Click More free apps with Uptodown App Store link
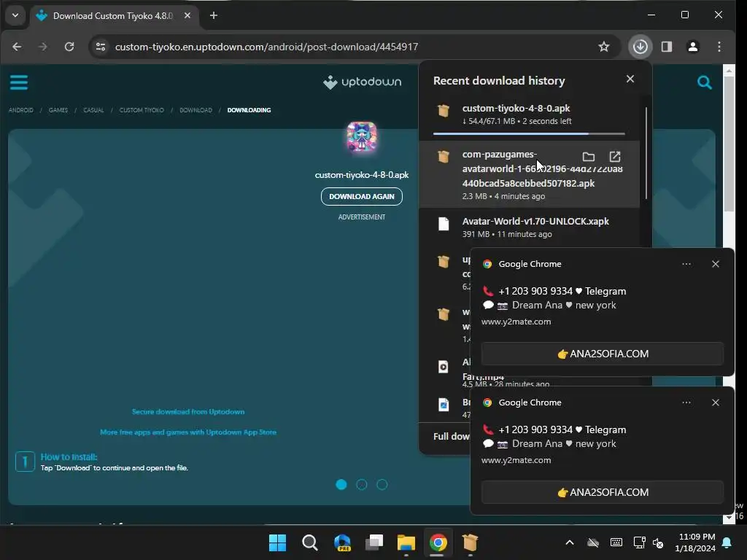This screenshot has height=560, width=747. pos(188,432)
